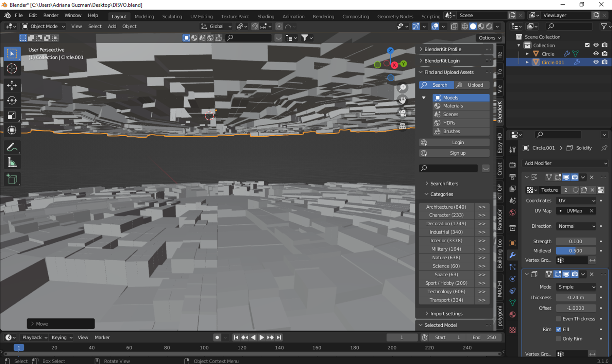Select Materials asset type

(x=461, y=106)
